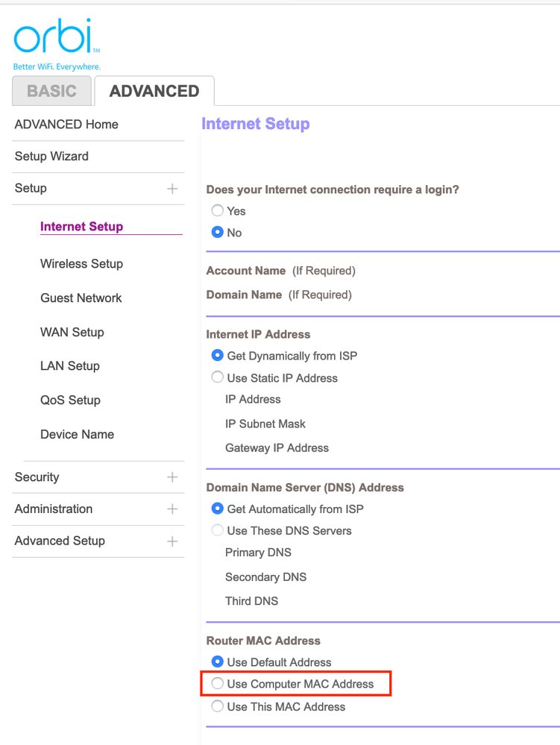
Task: Select Get Automatically from ISP for DNS
Action: (218, 509)
